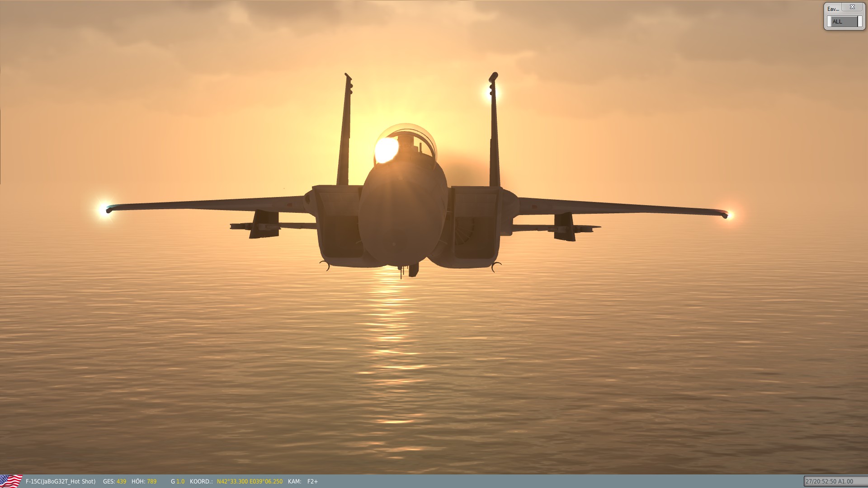This screenshot has width=868, height=488.
Task: Click the left edge handle of ALL selector
Action: [829, 22]
